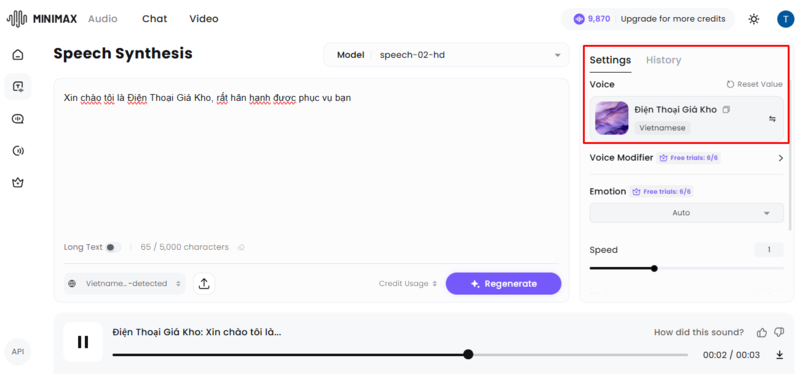The width and height of the screenshot is (800, 374).
Task: Expand the Voice Modifier section
Action: 780,158
